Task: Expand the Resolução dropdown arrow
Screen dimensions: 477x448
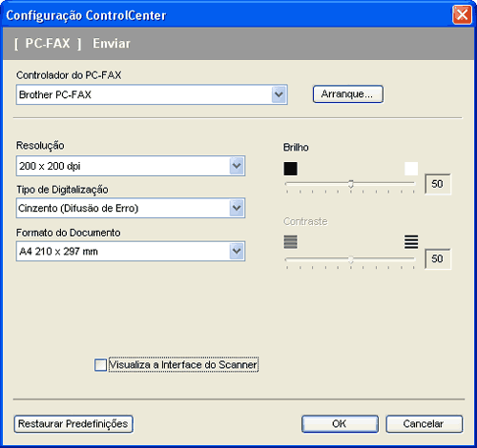Action: pyautogui.click(x=237, y=166)
